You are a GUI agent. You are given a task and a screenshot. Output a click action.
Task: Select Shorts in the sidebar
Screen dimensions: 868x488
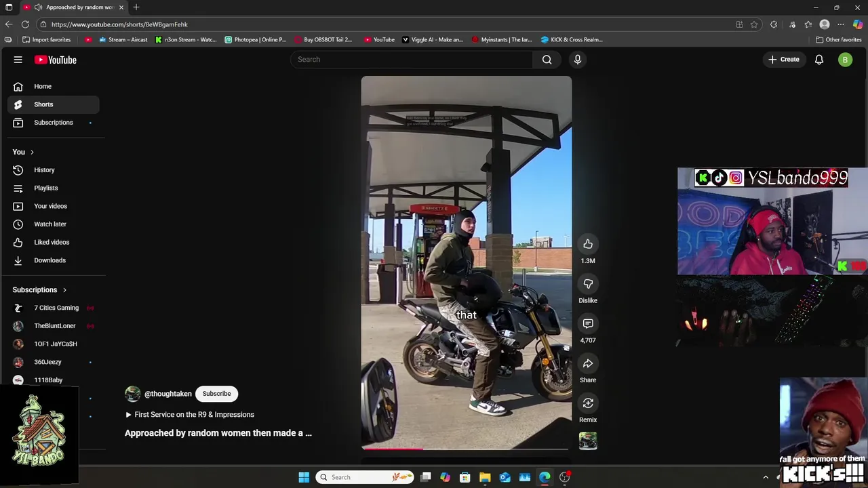coord(53,104)
